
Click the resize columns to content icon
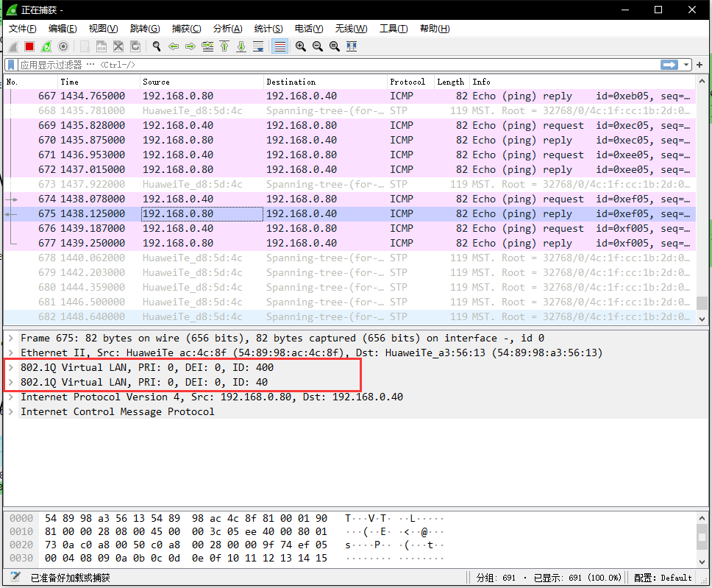point(352,46)
